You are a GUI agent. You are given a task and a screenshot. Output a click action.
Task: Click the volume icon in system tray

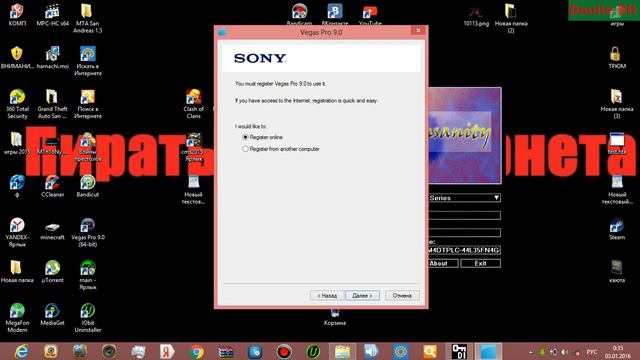565,352
